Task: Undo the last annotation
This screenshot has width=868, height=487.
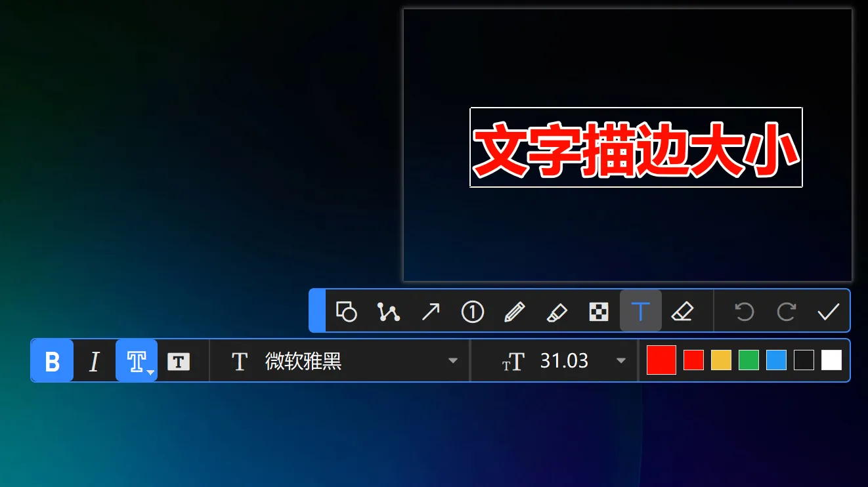Action: pyautogui.click(x=744, y=311)
